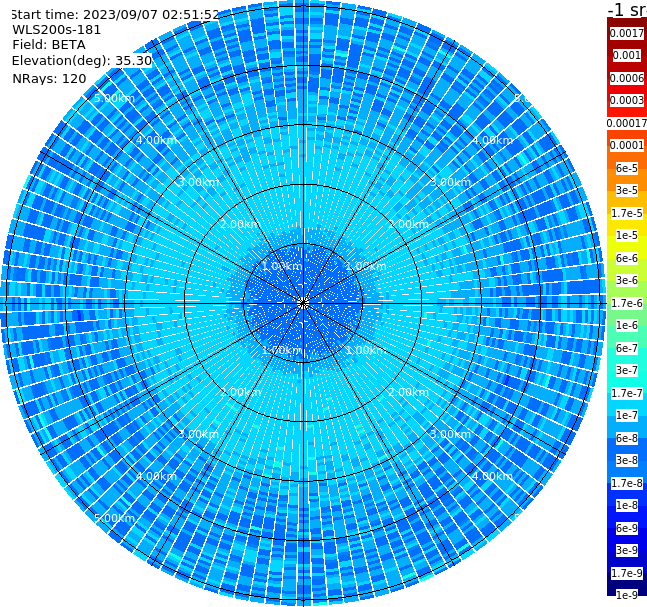The image size is (647, 607).
Task: Click the 5.00km ring label, upper-left quadrant
Action: 114,99
